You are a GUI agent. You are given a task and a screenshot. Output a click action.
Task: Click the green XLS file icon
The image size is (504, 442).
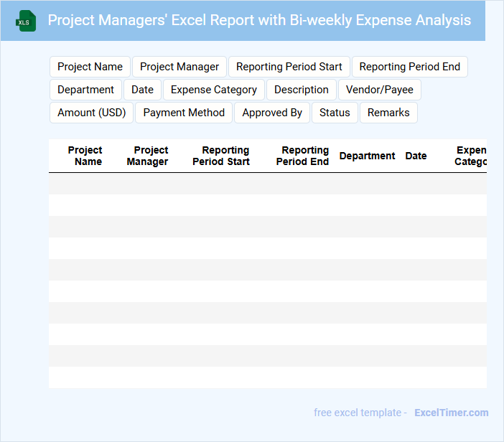(27, 21)
